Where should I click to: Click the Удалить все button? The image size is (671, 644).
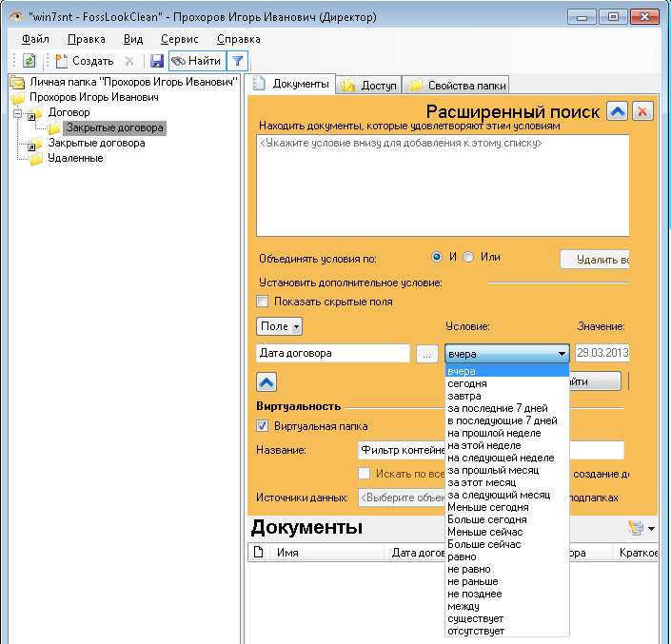595,260
